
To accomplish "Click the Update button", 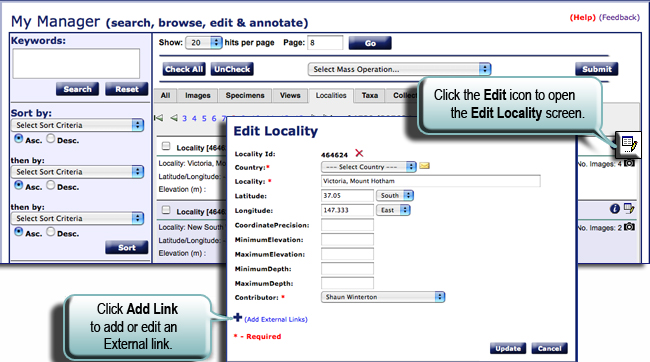I will point(508,348).
